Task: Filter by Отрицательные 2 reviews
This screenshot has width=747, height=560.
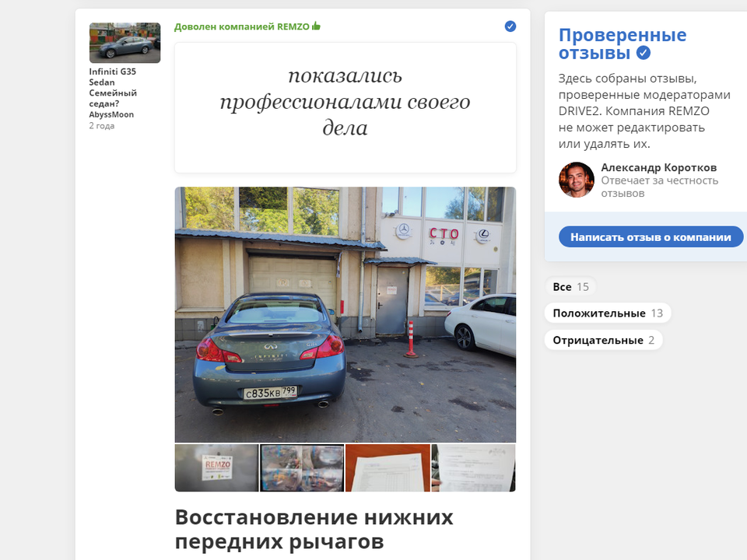Action: pos(604,340)
